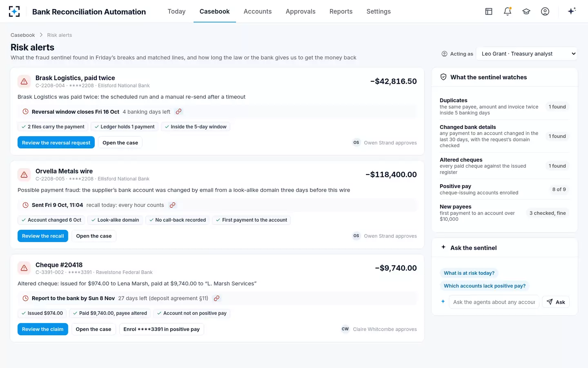Copy link next to 4 banking days left
The image size is (588, 368).
[x=178, y=112]
